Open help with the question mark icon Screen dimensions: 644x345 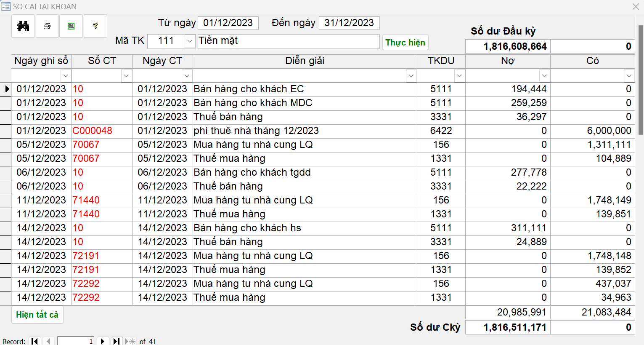coord(95,26)
